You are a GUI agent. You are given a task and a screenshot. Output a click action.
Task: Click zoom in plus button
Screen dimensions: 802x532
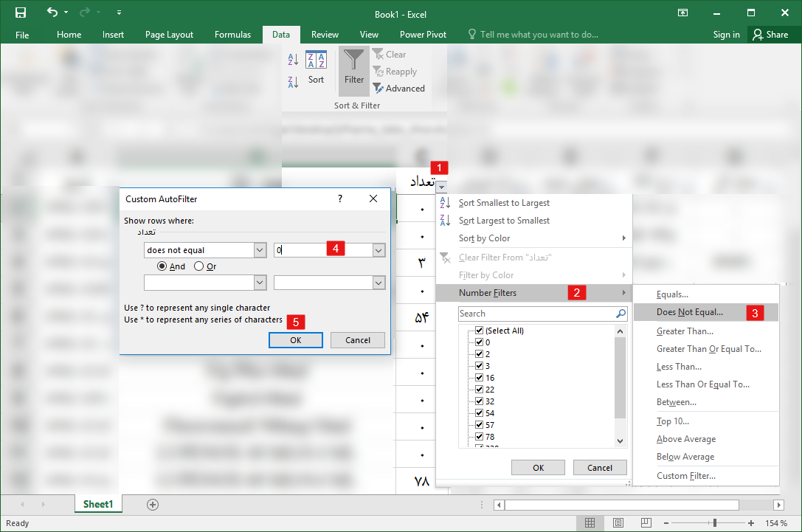751,523
